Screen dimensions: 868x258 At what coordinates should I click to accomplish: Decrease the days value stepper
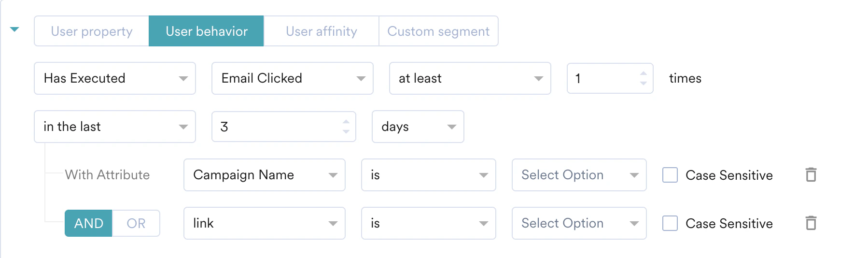coord(346,131)
